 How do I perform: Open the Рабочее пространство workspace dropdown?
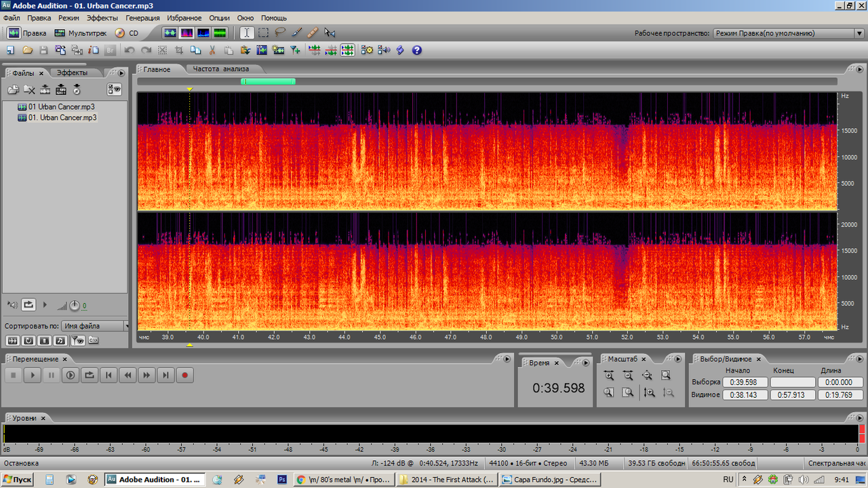click(x=788, y=33)
